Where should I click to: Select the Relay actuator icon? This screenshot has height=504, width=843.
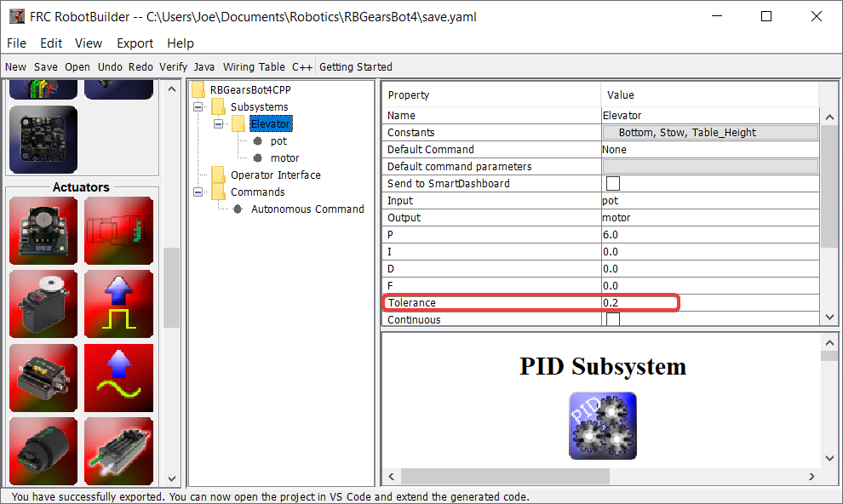(43, 377)
